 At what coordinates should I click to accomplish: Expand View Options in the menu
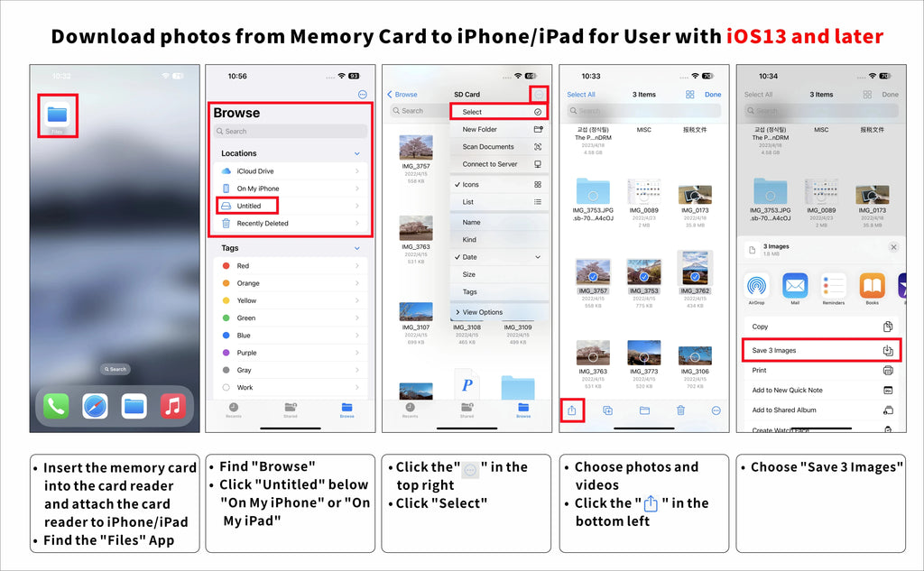tap(498, 312)
